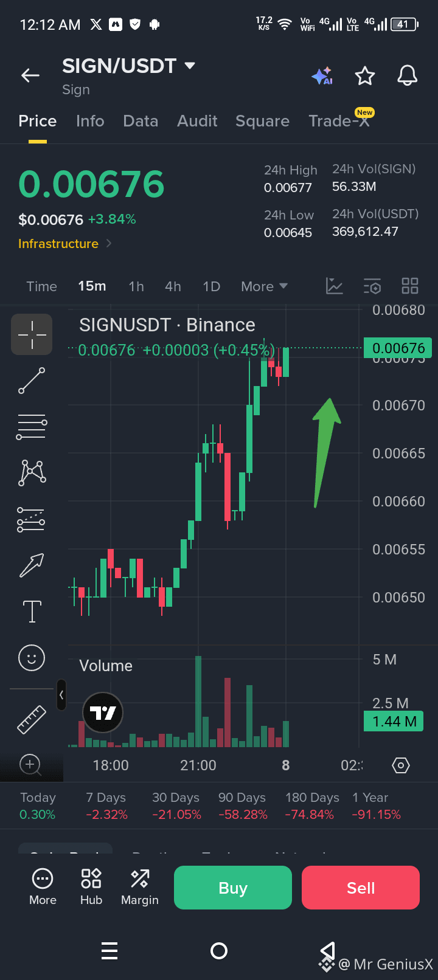Screen dimensions: 438x980
Task: Select the 30 Days -21.05% performance
Action: pos(176,806)
